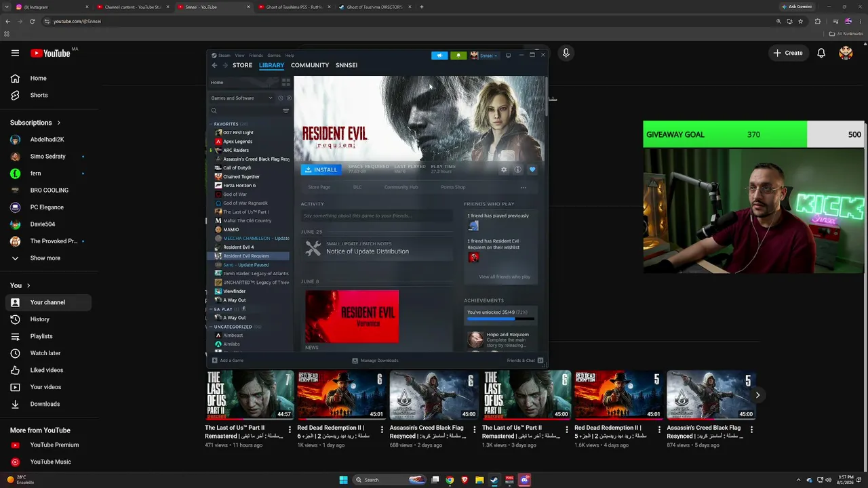Screen dimensions: 868x488
Task: Collapse the Uncategorized category
Action: point(211,327)
